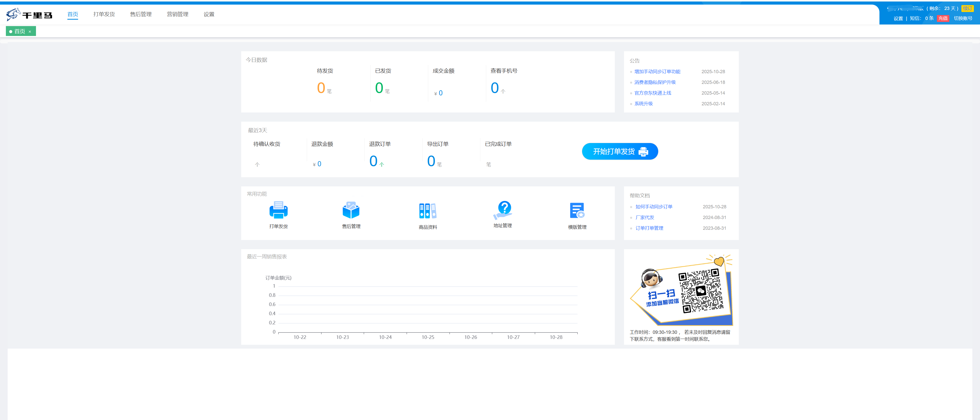The image size is (980, 420).
Task: Click the 千里马 horse logo
Action: point(29,15)
